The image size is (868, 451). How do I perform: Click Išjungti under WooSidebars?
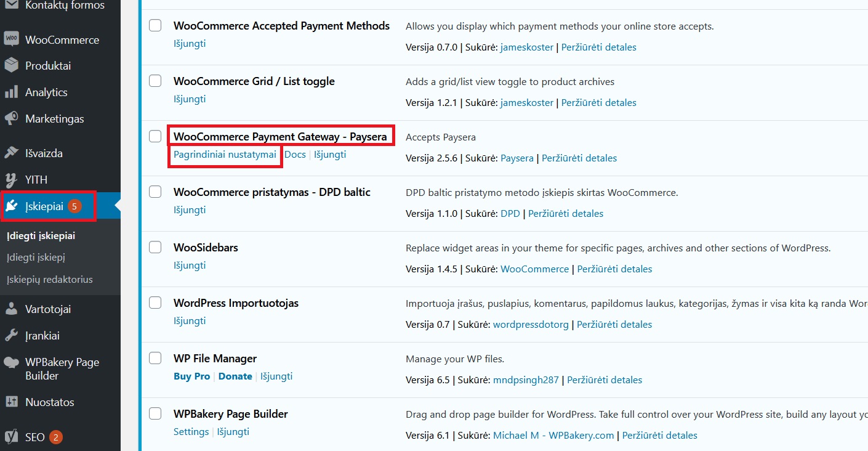point(190,266)
